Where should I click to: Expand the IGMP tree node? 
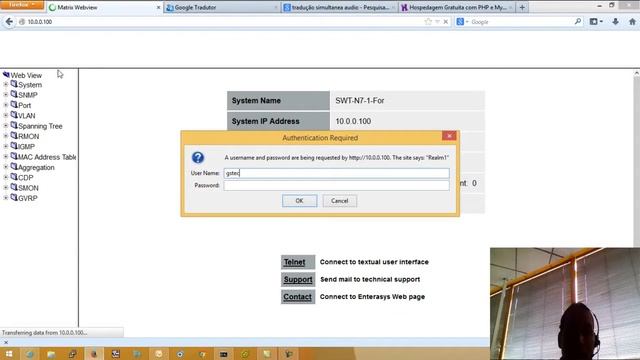click(6, 146)
